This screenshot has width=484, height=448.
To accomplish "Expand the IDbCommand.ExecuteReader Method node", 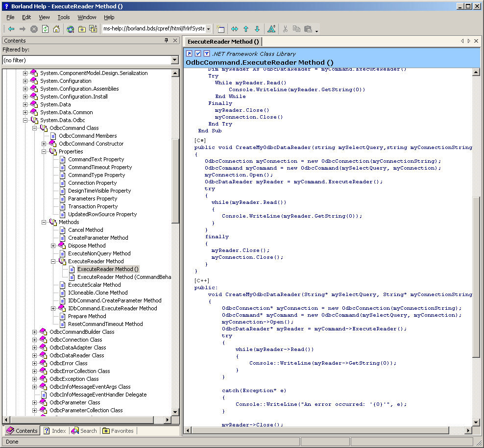I will [x=53, y=308].
